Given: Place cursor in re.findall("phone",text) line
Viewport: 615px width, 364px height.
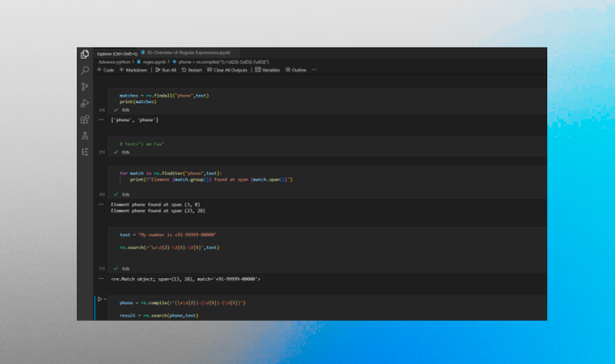Looking at the screenshot, I should [x=165, y=96].
